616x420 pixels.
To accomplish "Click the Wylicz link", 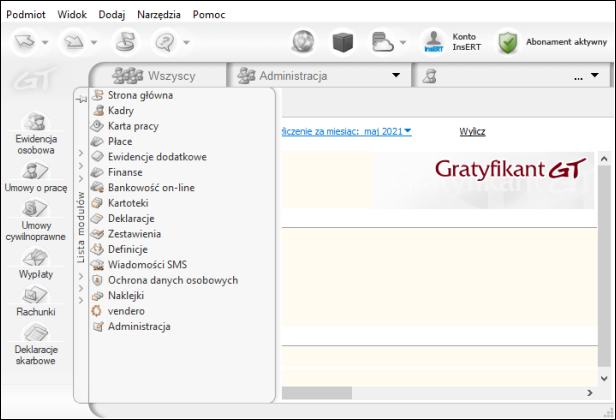I will tap(472, 131).
